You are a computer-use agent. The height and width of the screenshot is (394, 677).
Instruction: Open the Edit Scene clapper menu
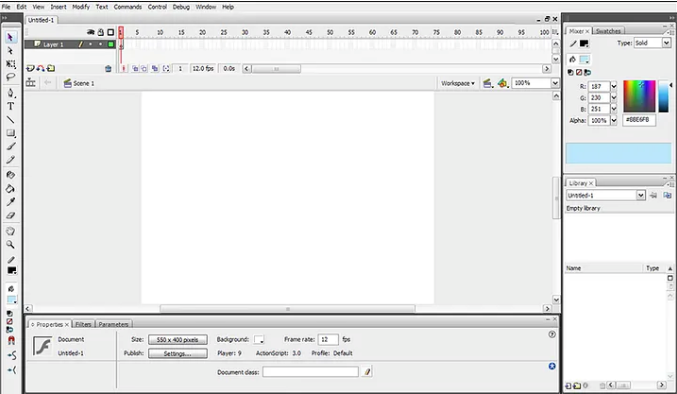488,83
